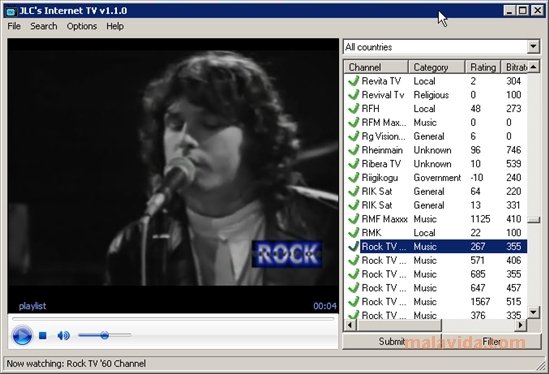
Task: Click the horizontal scroll right arrow
Action: tap(520, 325)
